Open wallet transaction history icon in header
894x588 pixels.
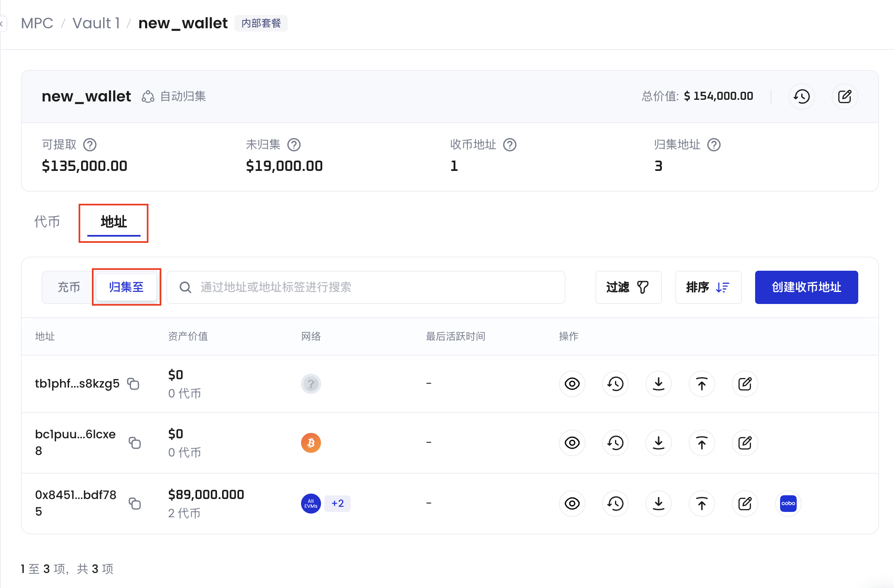point(801,96)
